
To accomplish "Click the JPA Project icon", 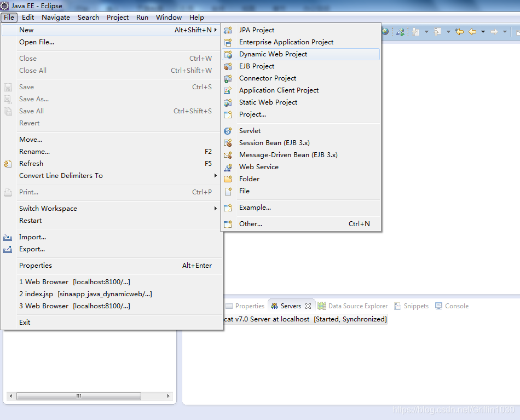I will (x=228, y=30).
